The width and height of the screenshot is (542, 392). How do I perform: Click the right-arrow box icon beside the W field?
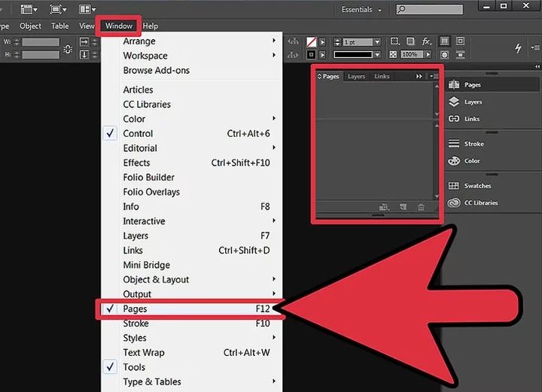tap(84, 42)
